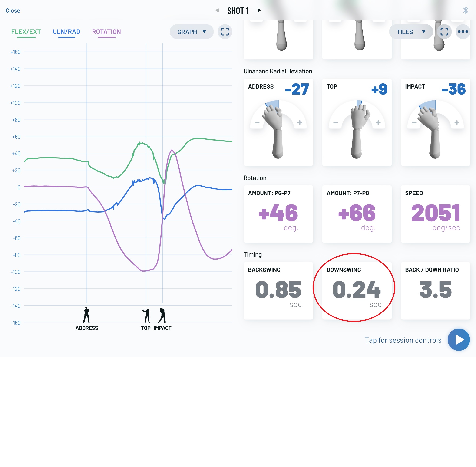
Task: Select the Downswing timing tile
Action: coord(357,291)
